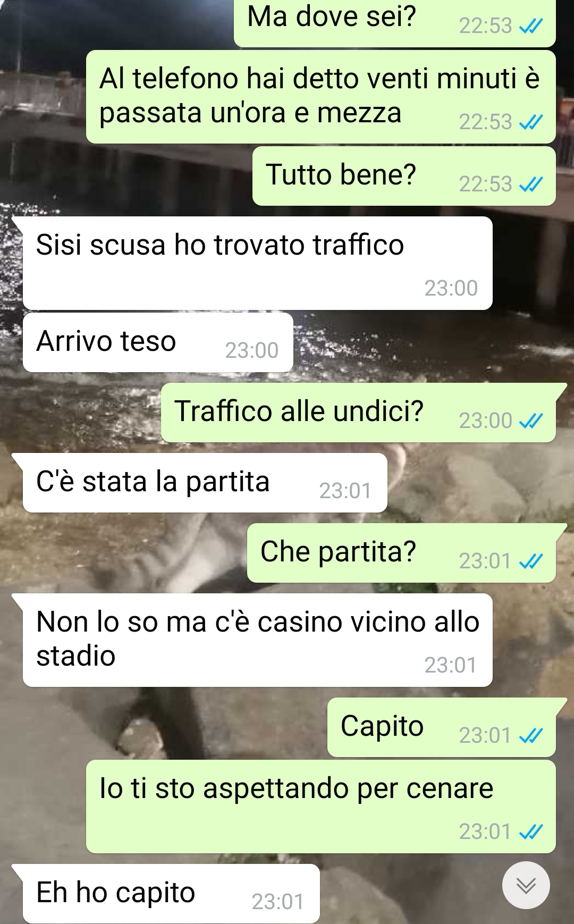Tap the blue double check on 'Tutto bene?'
Viewport: 574px width, 924px height.
[x=531, y=184]
